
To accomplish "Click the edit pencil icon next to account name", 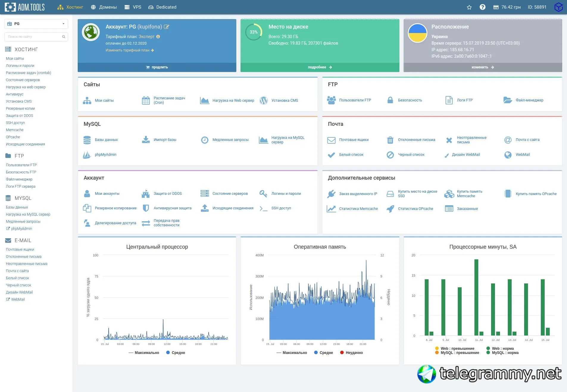I will (167, 27).
